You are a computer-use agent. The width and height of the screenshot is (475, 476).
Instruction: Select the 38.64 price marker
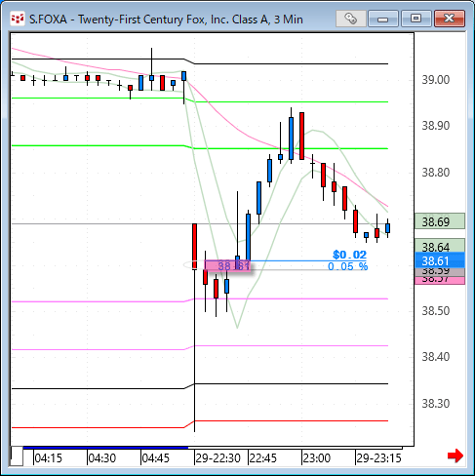440,247
